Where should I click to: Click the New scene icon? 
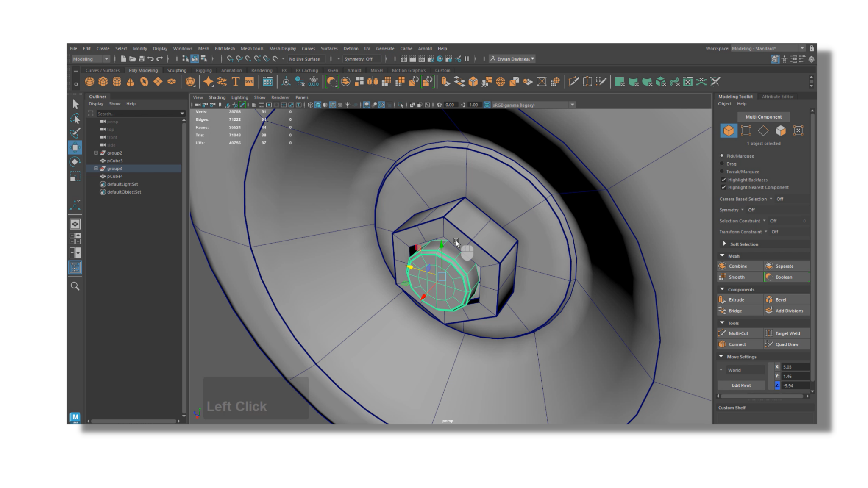123,59
